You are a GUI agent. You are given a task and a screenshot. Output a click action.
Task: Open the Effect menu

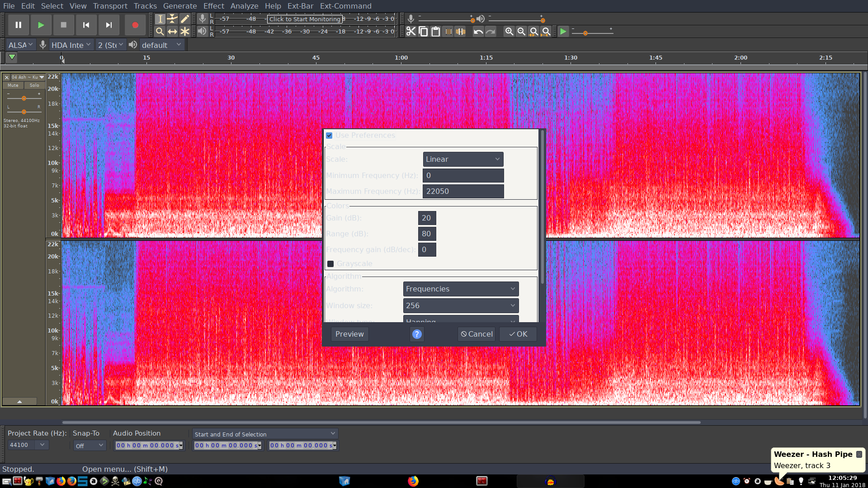213,6
